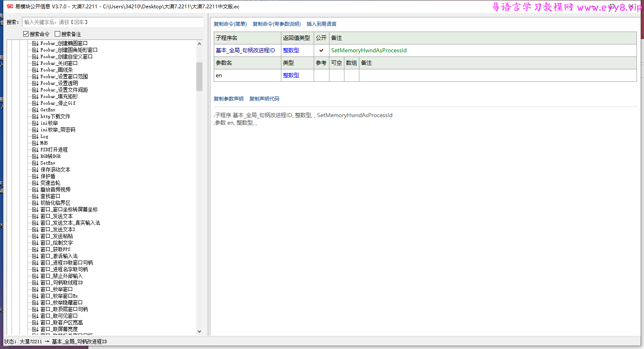Click the 子程序名 column header

pos(248,38)
